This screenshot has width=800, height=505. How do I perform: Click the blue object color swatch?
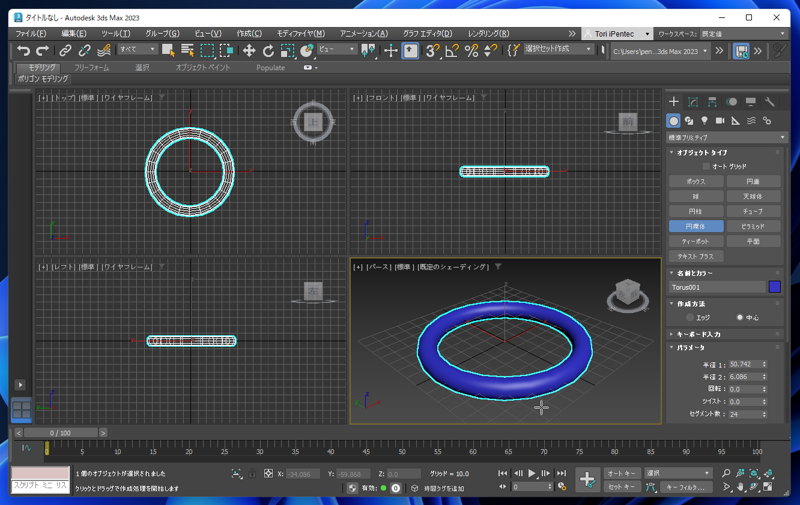coord(774,287)
